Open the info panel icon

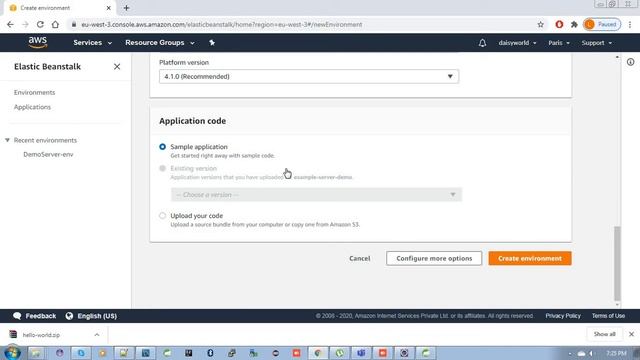pos(631,62)
